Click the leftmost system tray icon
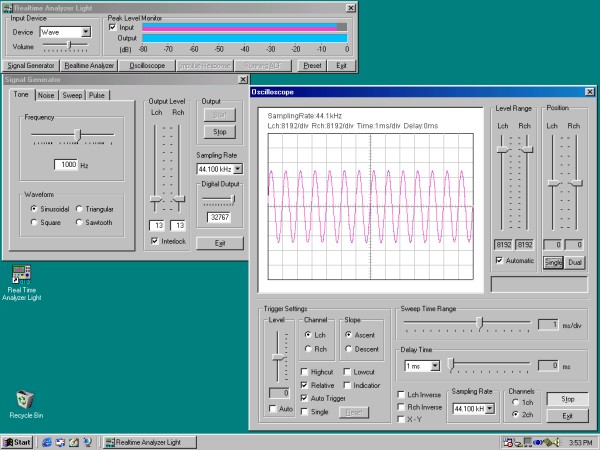The image size is (600, 450). (x=508, y=443)
